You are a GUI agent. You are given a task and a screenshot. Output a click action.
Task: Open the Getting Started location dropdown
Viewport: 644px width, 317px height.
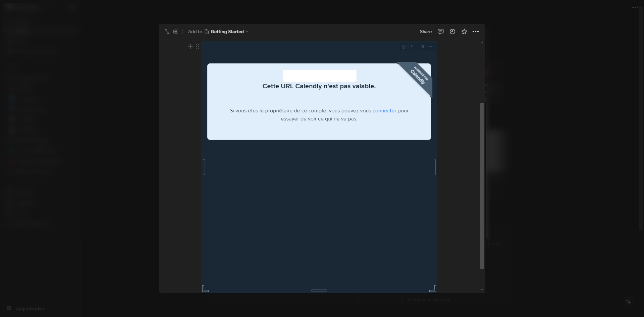tap(227, 32)
